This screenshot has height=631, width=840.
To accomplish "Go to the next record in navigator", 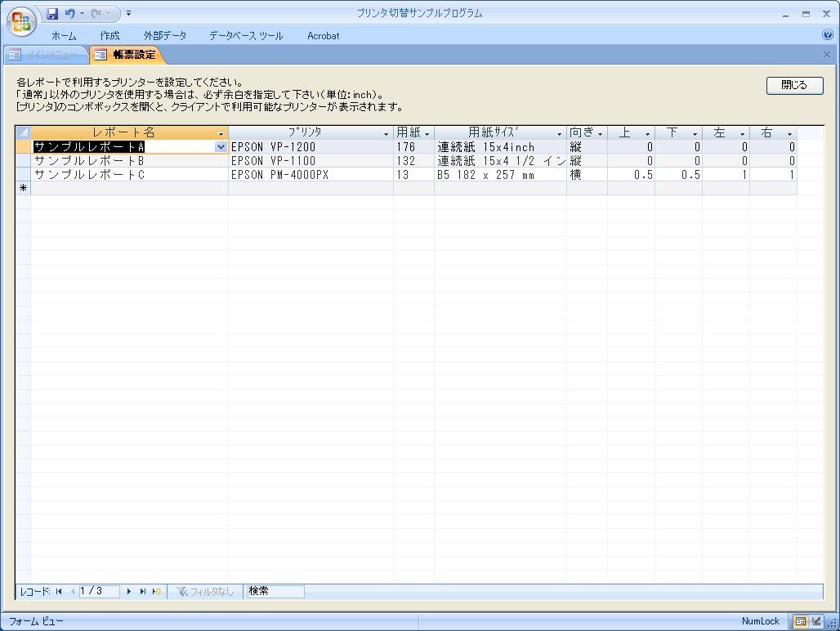I will click(x=129, y=591).
